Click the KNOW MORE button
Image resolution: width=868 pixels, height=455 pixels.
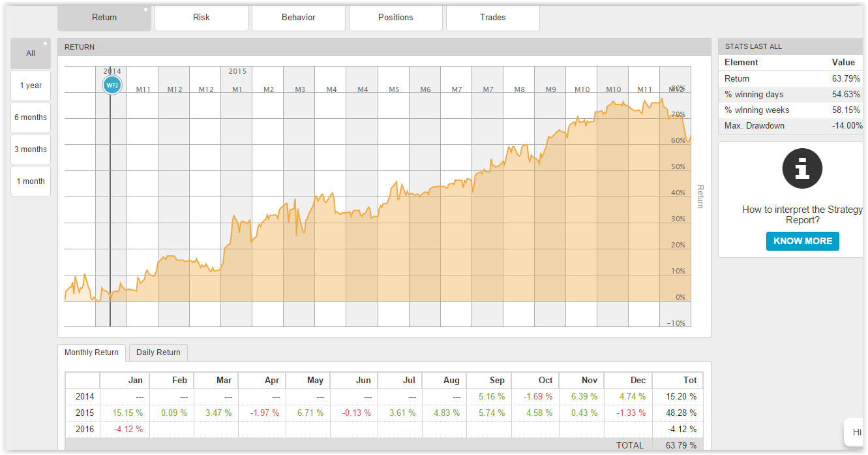(803, 241)
